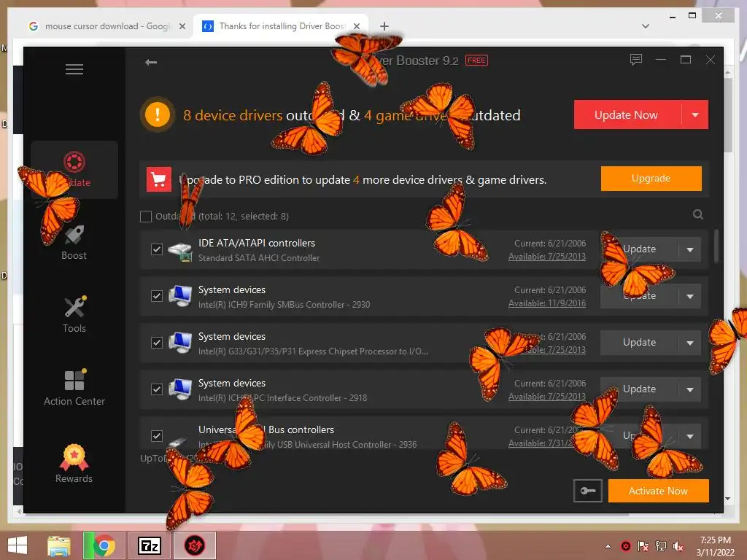Viewport: 747px width, 560px height.
Task: Expand the Express Chipset Update dropdown arrow
Action: click(690, 343)
